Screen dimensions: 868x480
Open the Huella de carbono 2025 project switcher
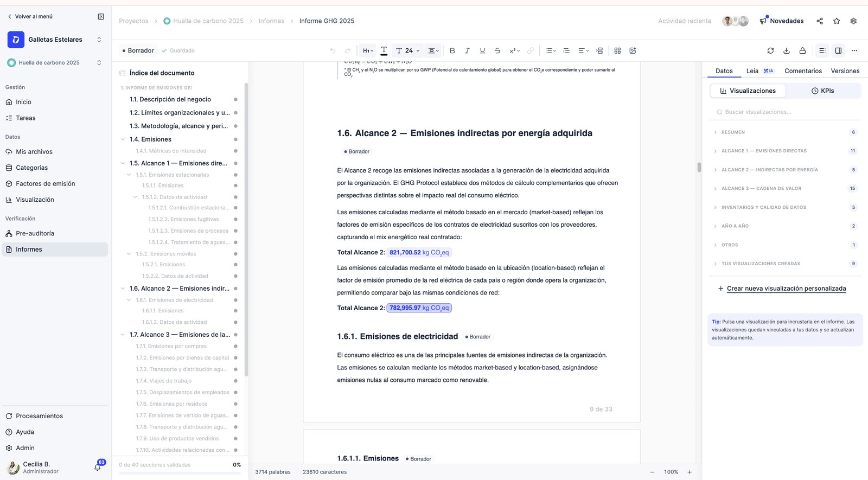pyautogui.click(x=55, y=62)
